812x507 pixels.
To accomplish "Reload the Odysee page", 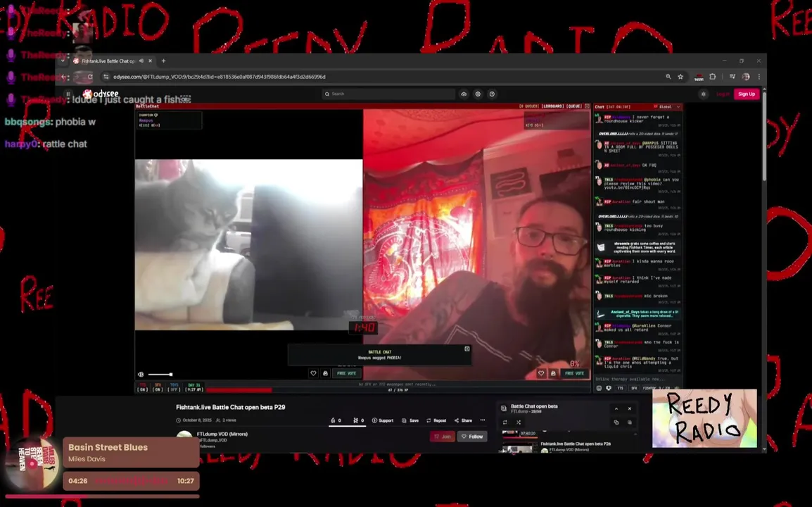I will tap(90, 77).
